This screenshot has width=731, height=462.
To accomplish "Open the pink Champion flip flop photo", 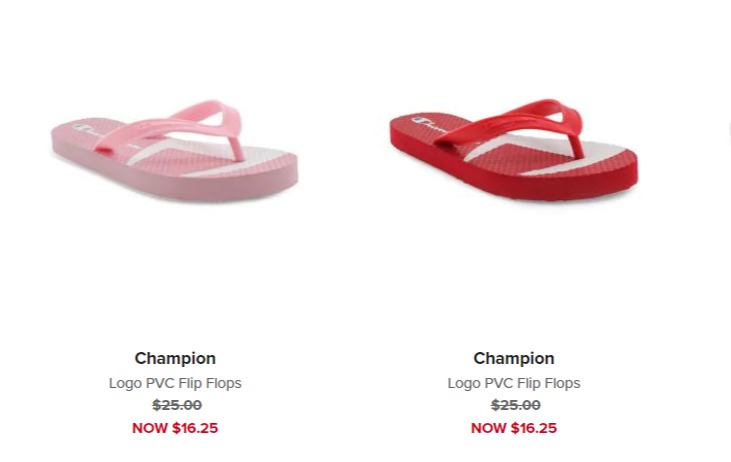I will click(174, 151).
